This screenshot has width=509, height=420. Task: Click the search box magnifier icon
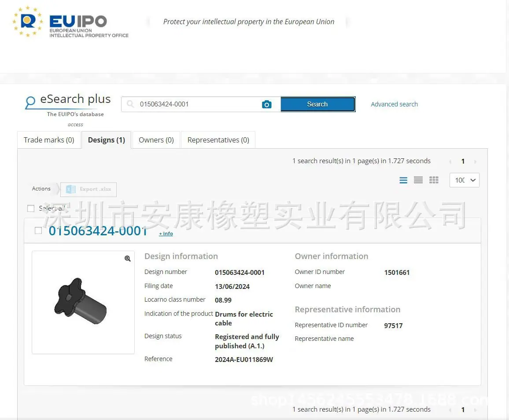(130, 104)
